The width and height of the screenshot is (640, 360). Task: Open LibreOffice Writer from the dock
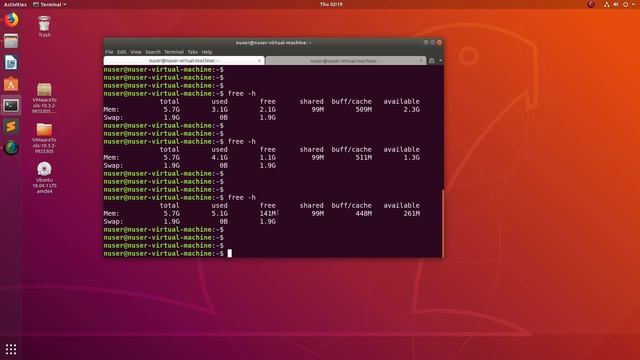tap(11, 62)
